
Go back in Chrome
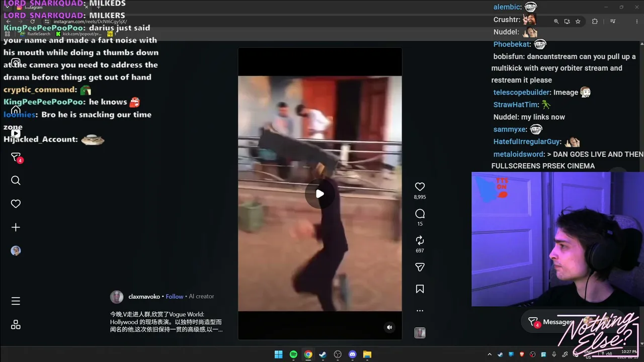coord(9,22)
